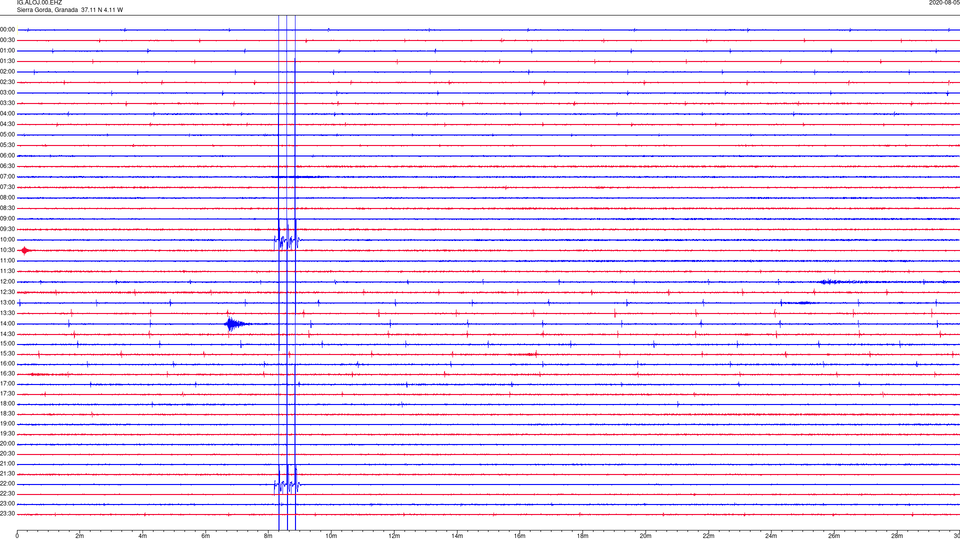960x540 pixels.
Task: Click the '04:30' time row label
Action: [x=8, y=124]
